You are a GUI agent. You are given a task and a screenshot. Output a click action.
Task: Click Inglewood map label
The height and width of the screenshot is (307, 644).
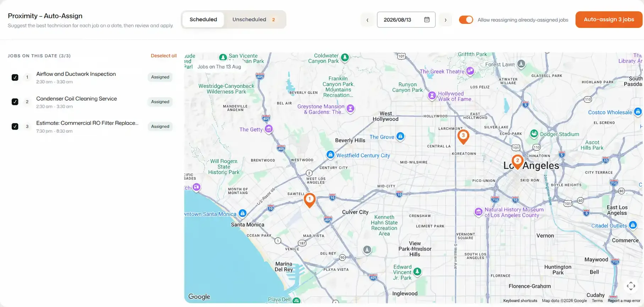[405, 294]
